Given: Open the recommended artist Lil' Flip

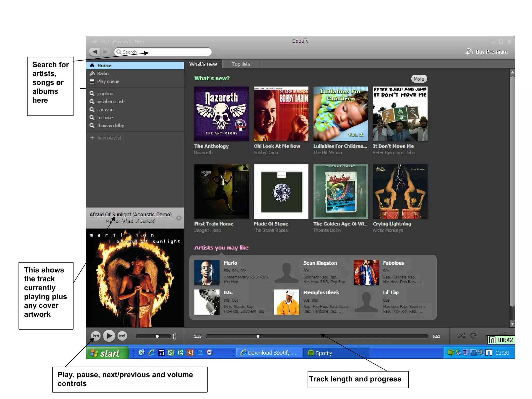Looking at the screenshot, I should [x=390, y=292].
